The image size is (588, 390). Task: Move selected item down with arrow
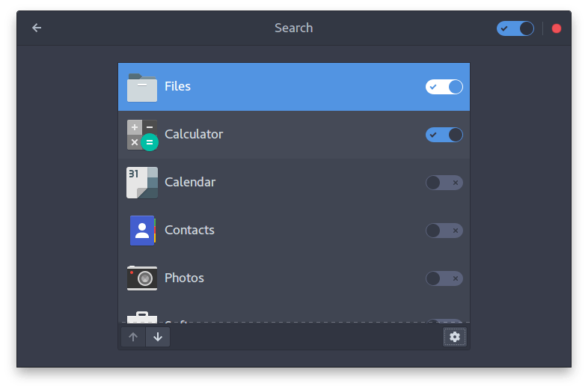(x=158, y=337)
